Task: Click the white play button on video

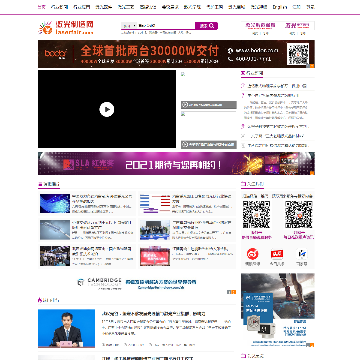Action: [x=107, y=109]
